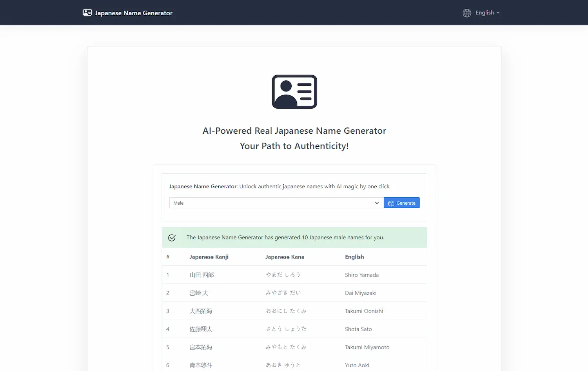The width and height of the screenshot is (588, 371).
Task: Click the English column header
Action: pos(354,256)
